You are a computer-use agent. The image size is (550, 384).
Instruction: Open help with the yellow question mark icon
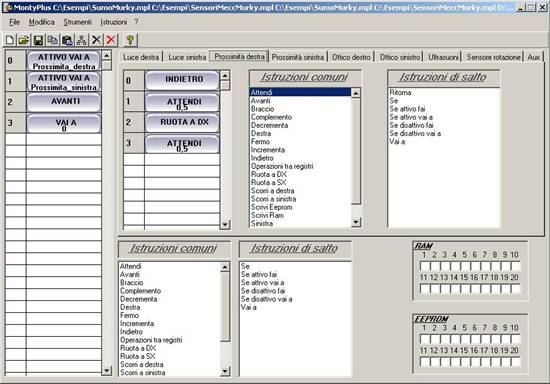130,40
